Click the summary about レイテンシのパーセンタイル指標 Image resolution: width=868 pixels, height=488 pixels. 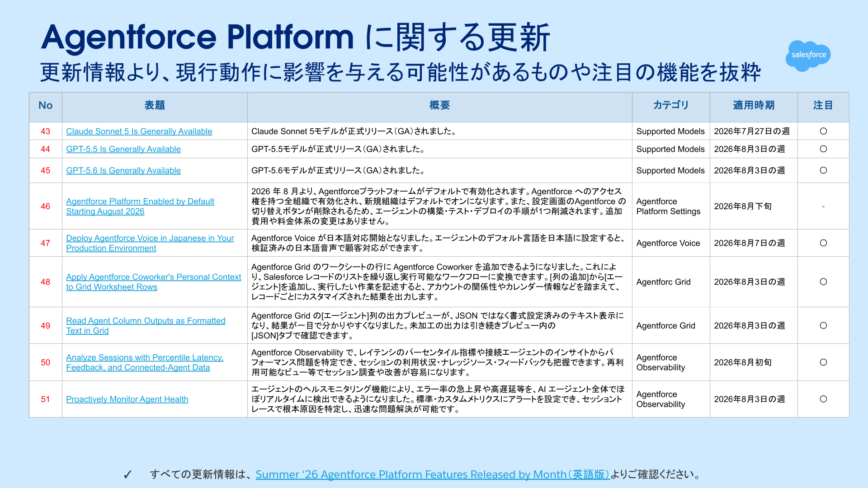tap(438, 362)
